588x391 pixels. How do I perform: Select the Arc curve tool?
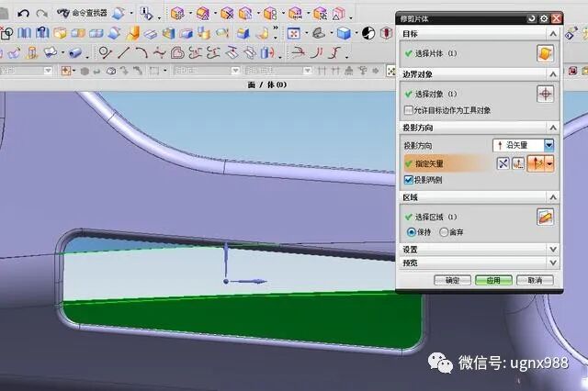141,52
